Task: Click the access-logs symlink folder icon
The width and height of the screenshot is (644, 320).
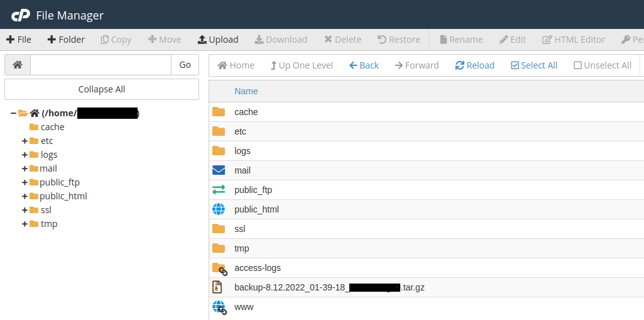Action: (219, 268)
